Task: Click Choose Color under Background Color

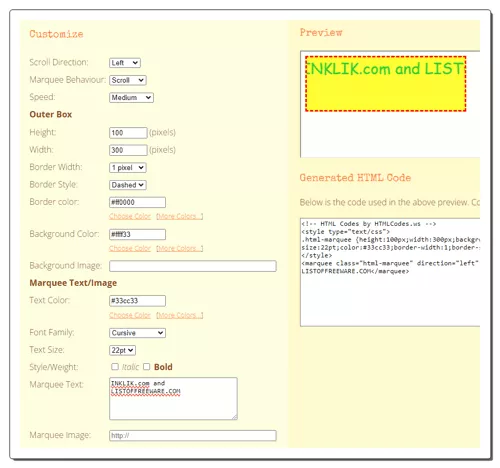Action: click(x=130, y=248)
